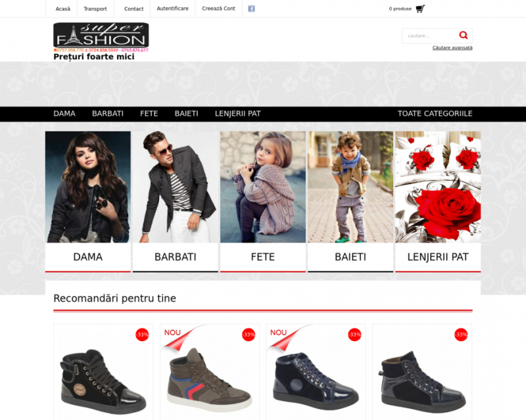Click the -33% badge on first shoe
The width and height of the screenshot is (526, 420).
pyautogui.click(x=142, y=335)
